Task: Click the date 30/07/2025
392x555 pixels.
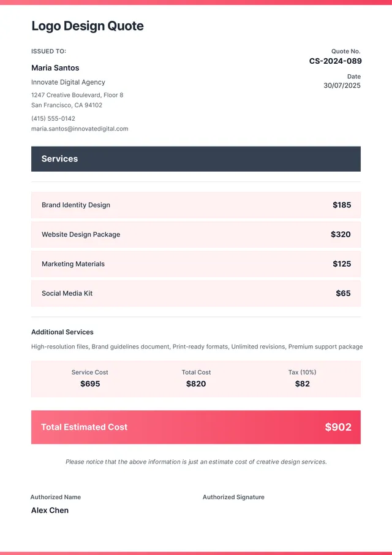Action: (x=342, y=86)
